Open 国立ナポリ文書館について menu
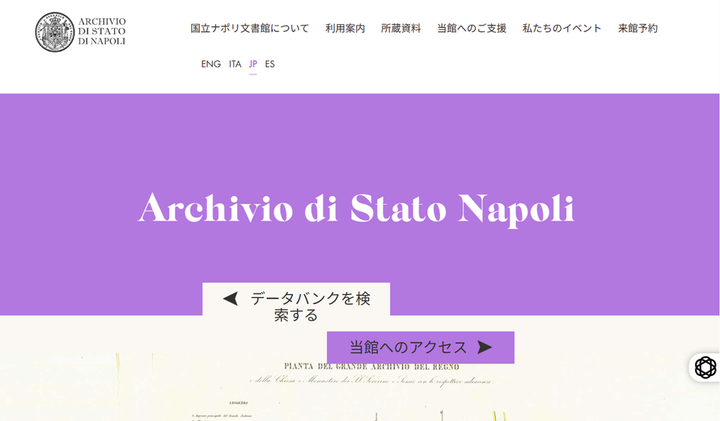720x421 pixels. click(x=250, y=28)
